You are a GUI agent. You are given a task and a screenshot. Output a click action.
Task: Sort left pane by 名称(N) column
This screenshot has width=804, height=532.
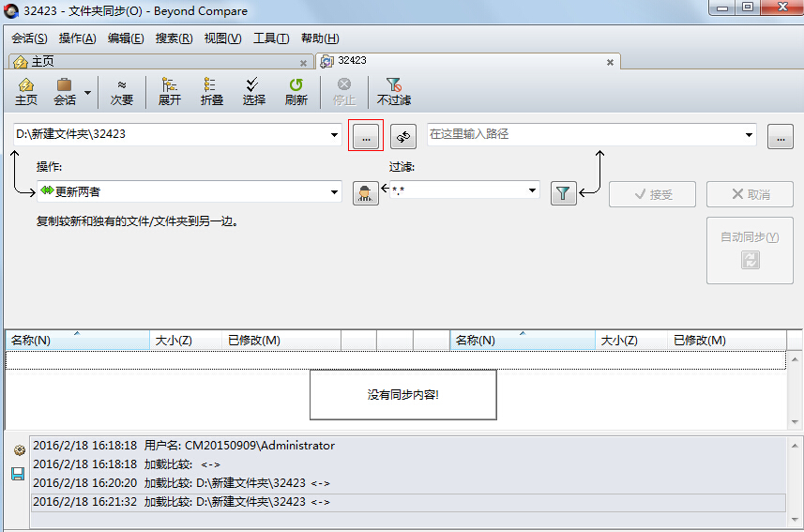click(x=78, y=341)
